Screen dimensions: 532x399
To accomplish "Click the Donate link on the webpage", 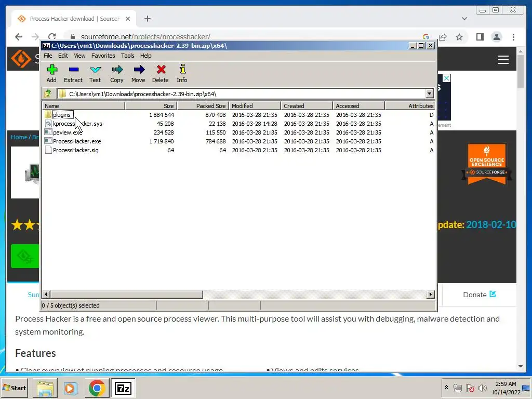I will (x=480, y=295).
